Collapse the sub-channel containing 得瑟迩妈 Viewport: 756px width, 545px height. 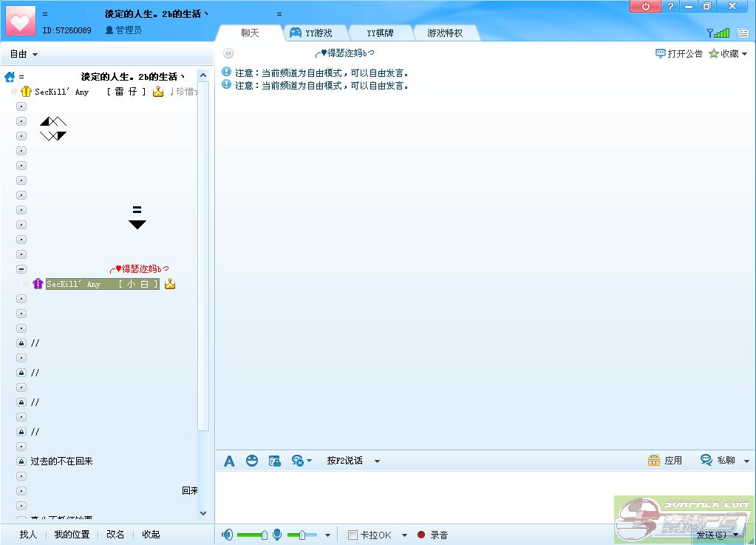tap(21, 269)
